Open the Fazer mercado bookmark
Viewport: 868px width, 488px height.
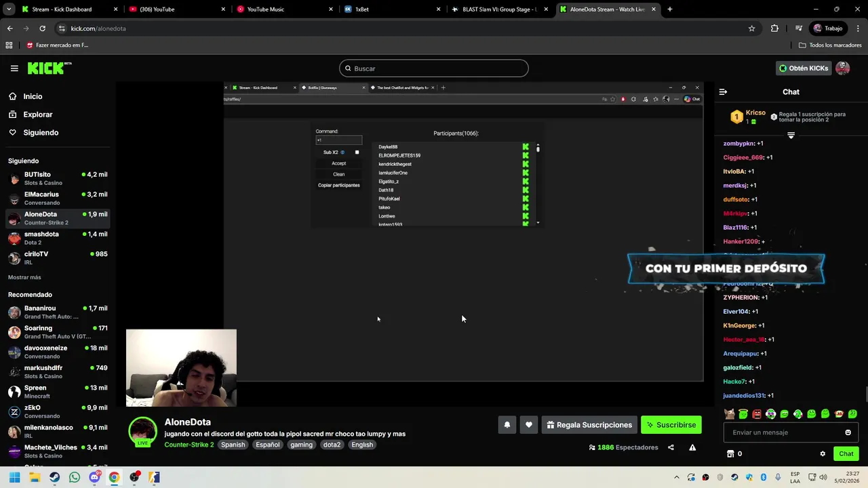58,45
